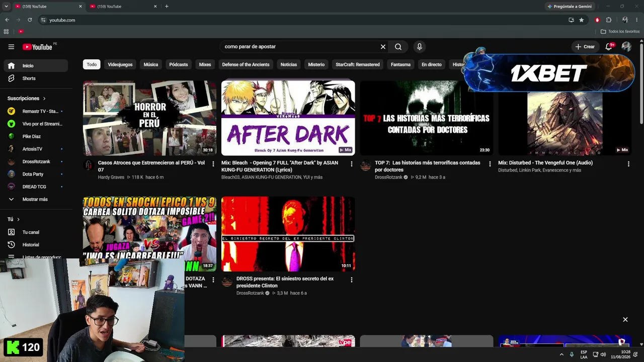The image size is (644, 362).
Task: Start voice search with the microphone icon
Action: (419, 47)
